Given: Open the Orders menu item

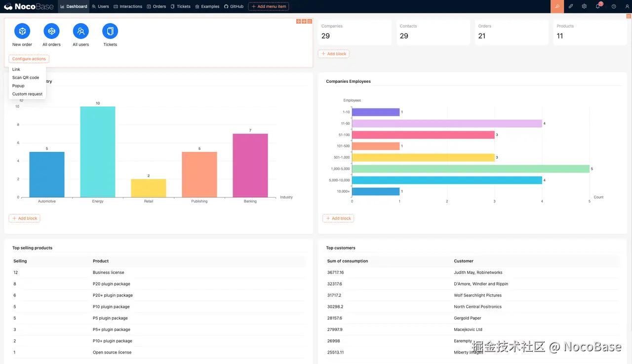Looking at the screenshot, I should tap(157, 6).
